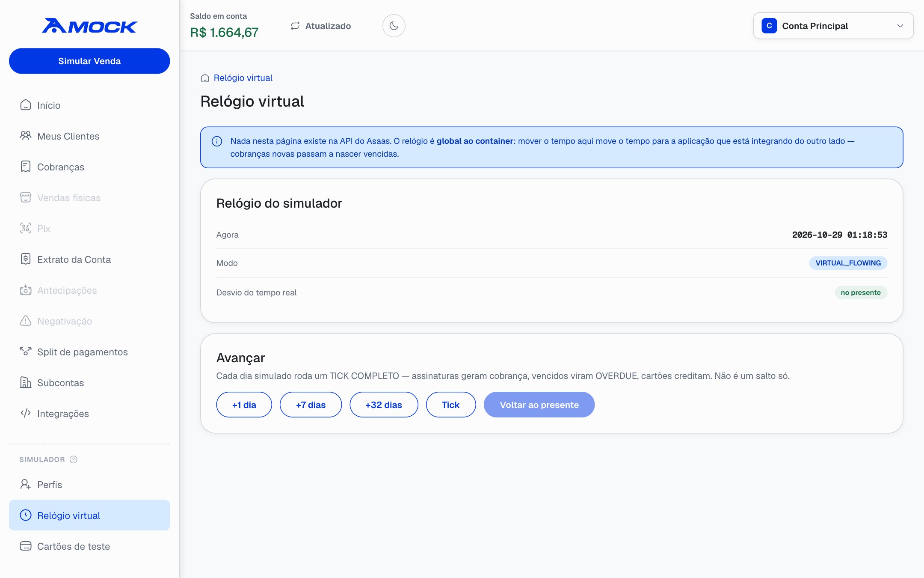Click the VIRTUAL_FLOWING mode badge

point(848,263)
